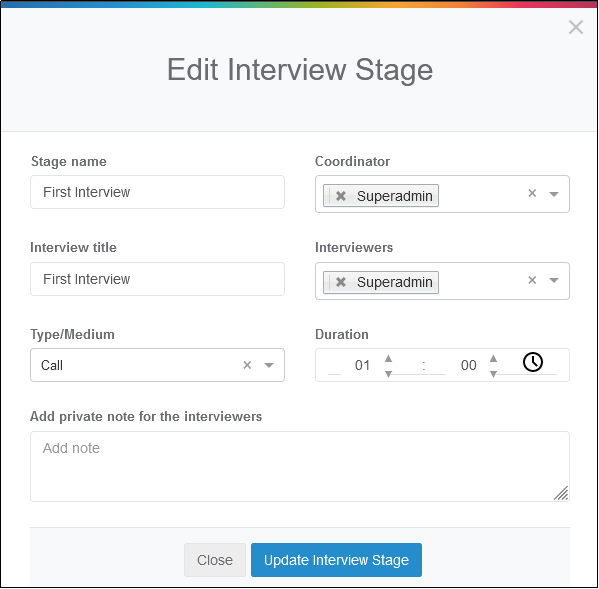Decrease the duration minutes value
The height and width of the screenshot is (589, 599).
coord(493,374)
